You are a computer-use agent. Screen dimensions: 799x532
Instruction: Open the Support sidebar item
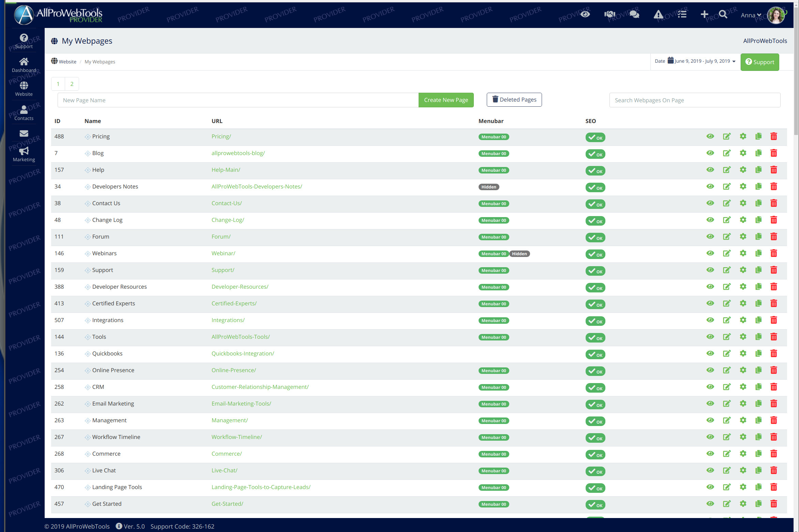point(24,41)
